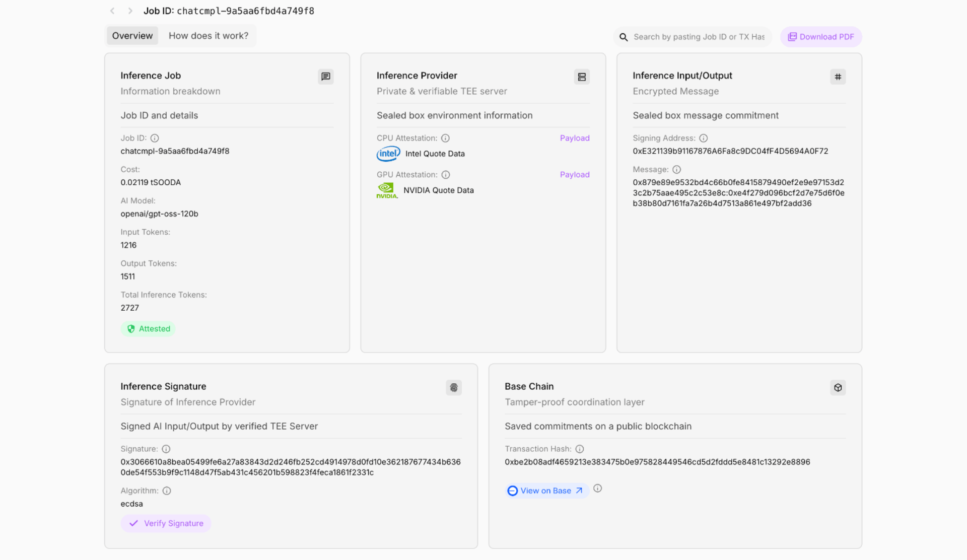Click the Base Chain card title

coord(529,386)
